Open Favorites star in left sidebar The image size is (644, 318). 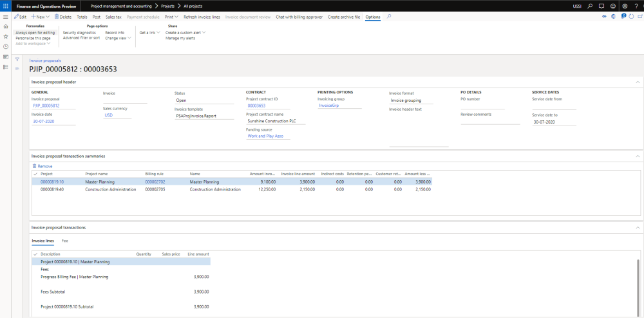click(x=6, y=37)
